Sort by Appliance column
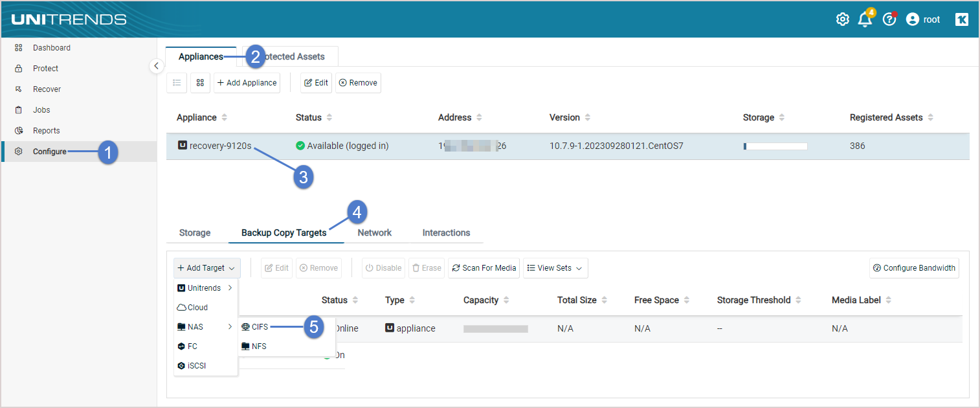 (203, 117)
